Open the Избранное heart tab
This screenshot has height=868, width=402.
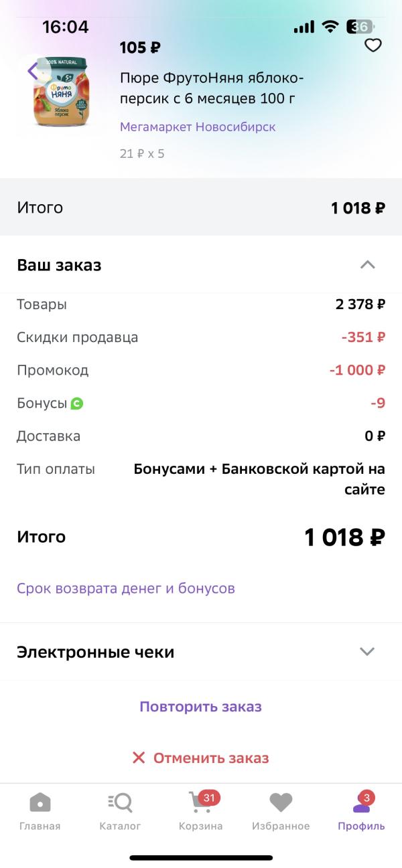click(x=281, y=811)
